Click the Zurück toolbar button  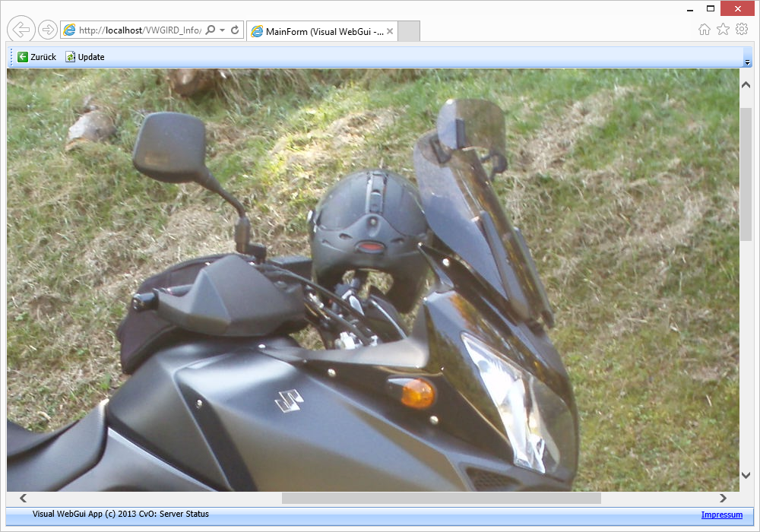tap(36, 57)
